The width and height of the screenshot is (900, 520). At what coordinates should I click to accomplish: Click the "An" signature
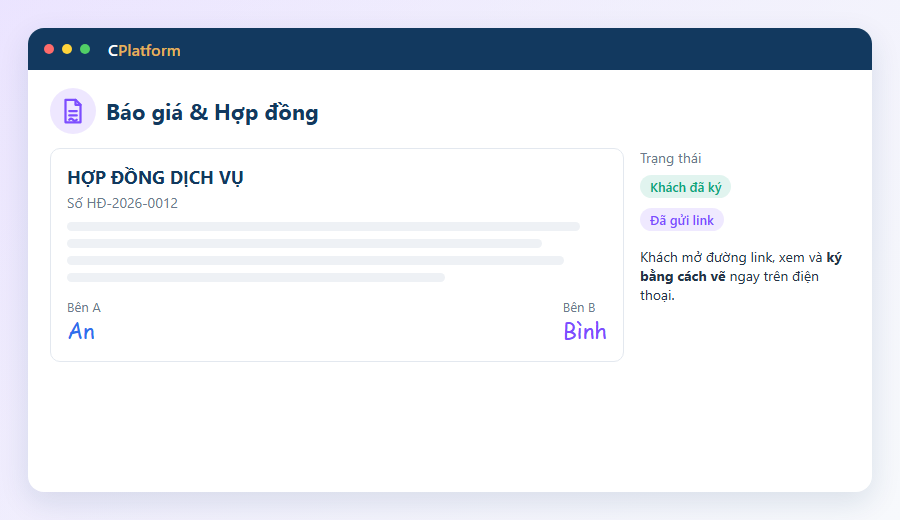(82, 331)
